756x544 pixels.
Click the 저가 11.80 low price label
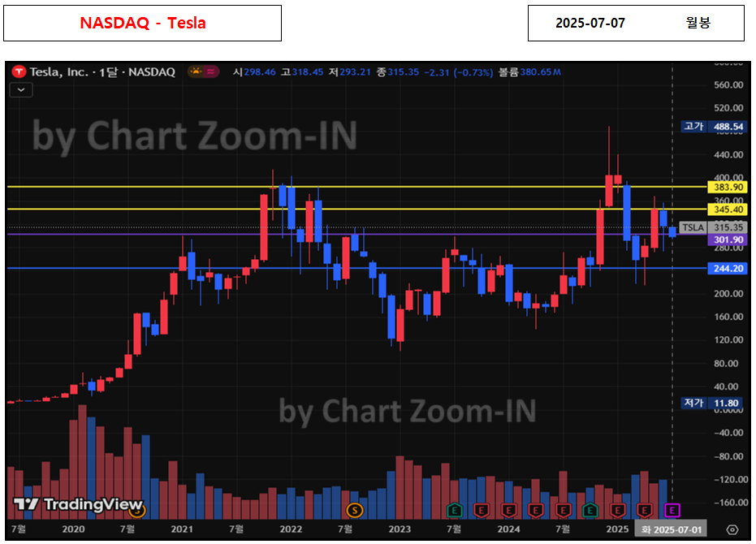pyautogui.click(x=714, y=403)
